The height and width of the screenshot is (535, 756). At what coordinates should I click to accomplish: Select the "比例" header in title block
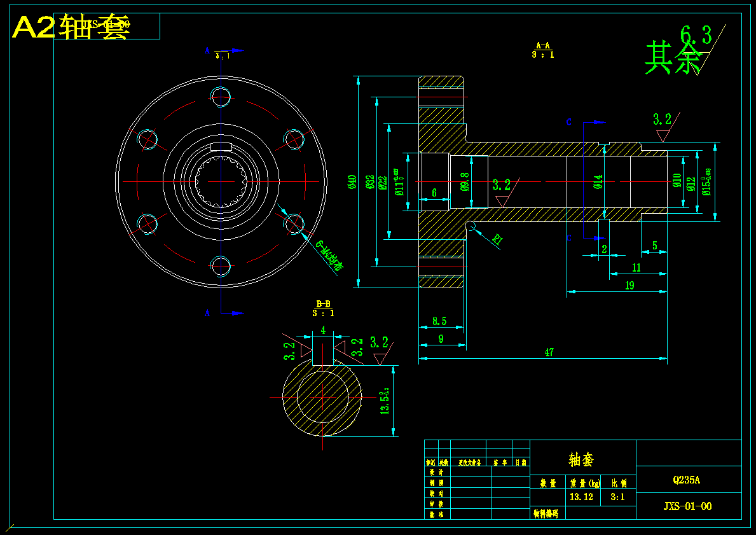619,483
